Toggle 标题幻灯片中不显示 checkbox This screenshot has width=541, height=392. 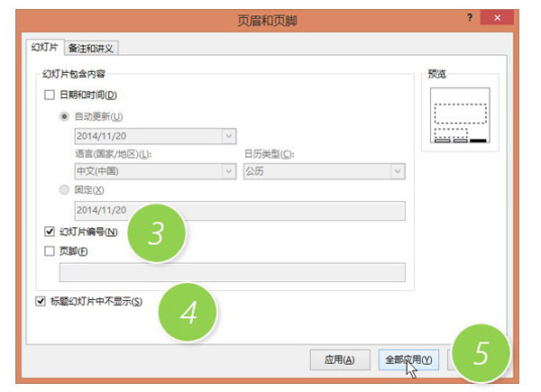(41, 302)
